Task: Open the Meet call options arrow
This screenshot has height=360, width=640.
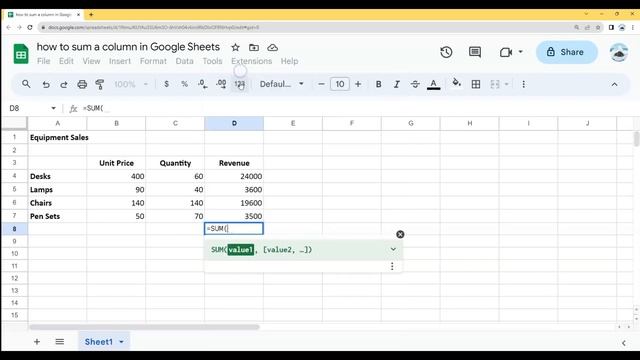Action: pos(520,52)
